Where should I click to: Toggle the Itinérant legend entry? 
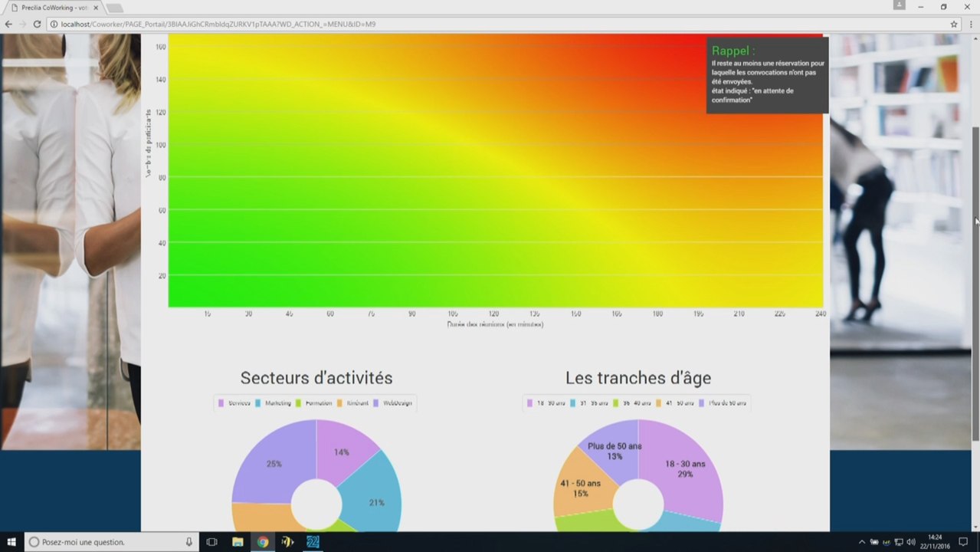[353, 403]
